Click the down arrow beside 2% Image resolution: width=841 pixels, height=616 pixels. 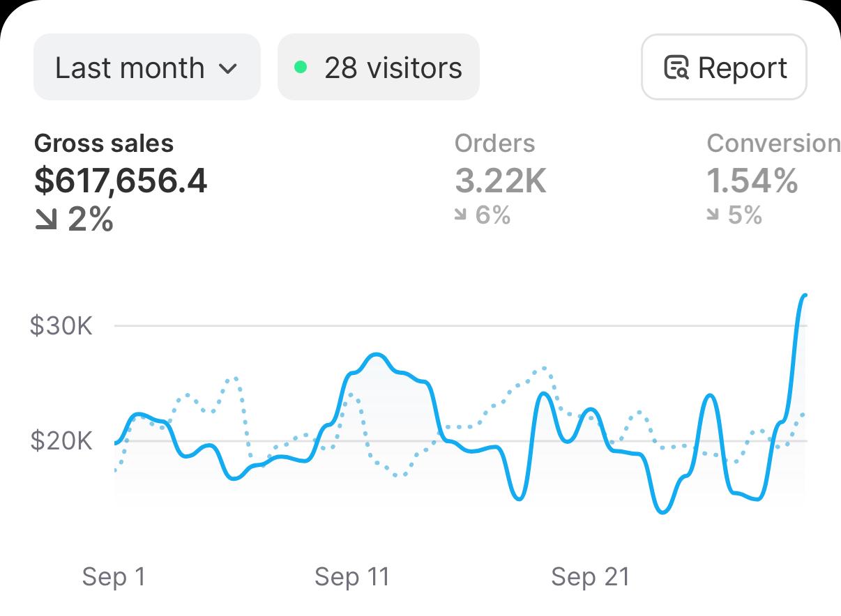[x=46, y=221]
